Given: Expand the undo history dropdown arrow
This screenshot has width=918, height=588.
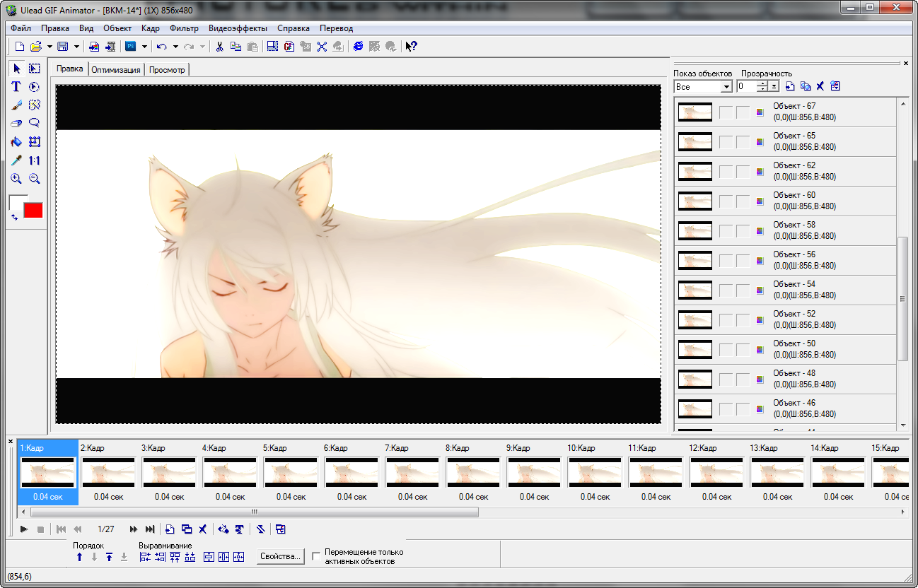Looking at the screenshot, I should pos(175,47).
